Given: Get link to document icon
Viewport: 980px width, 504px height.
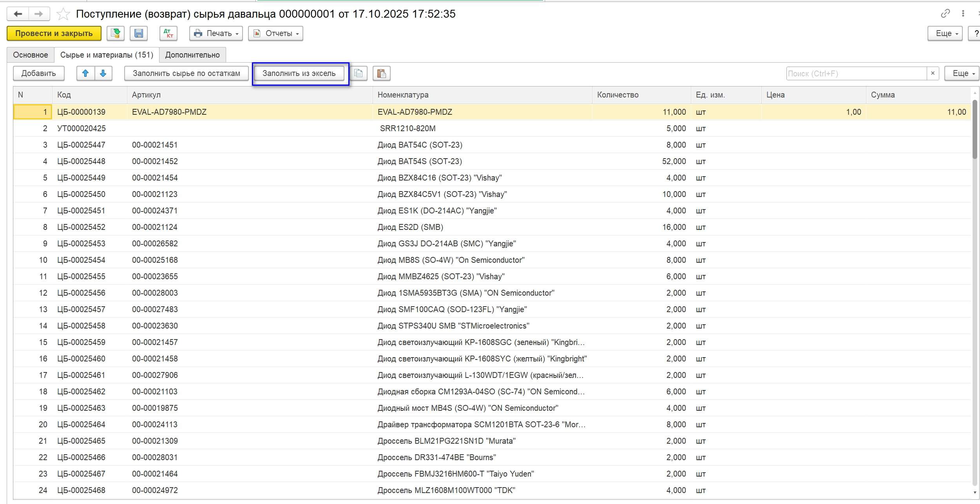Looking at the screenshot, I should [945, 14].
